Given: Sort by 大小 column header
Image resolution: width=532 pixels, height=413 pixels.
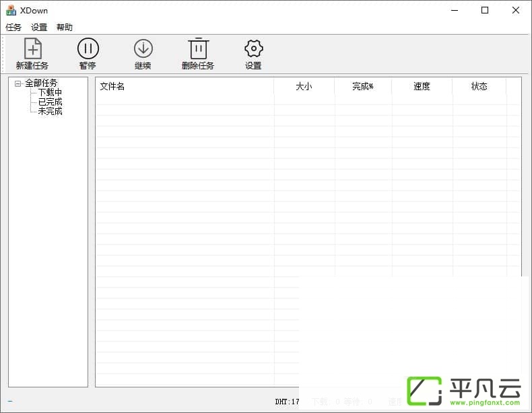Looking at the screenshot, I should click(x=304, y=86).
